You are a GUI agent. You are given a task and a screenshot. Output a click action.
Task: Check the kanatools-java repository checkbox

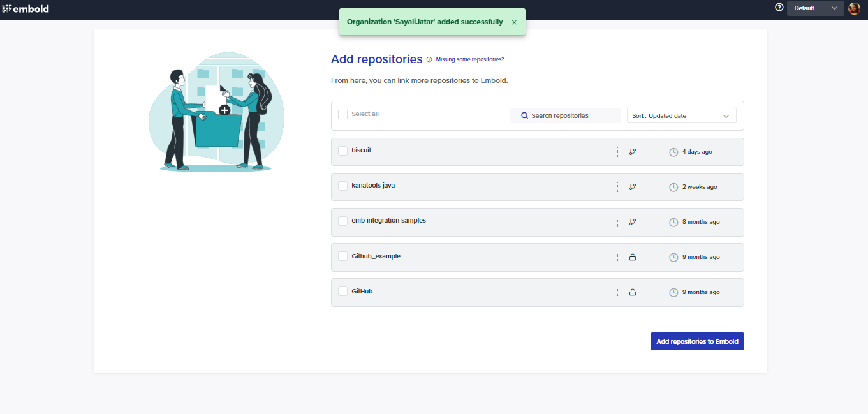pos(342,186)
